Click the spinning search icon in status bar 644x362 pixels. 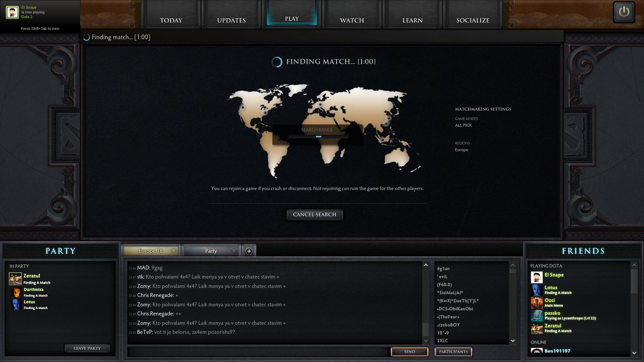87,37
